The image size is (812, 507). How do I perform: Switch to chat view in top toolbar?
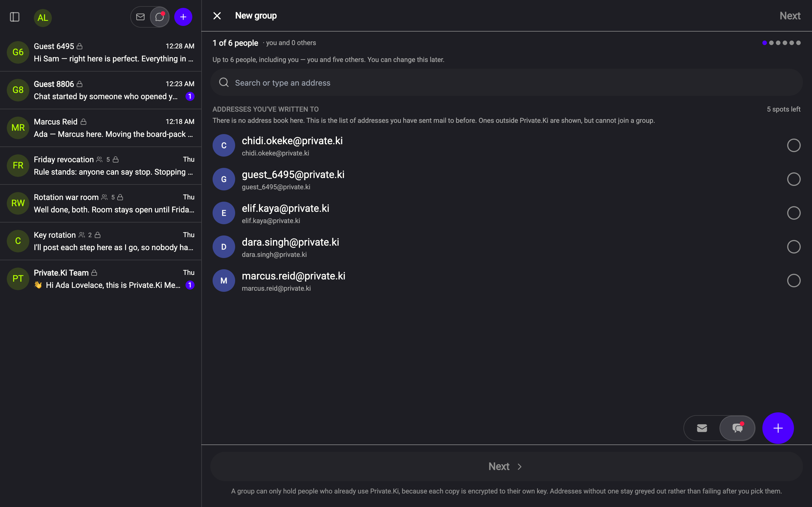click(160, 17)
